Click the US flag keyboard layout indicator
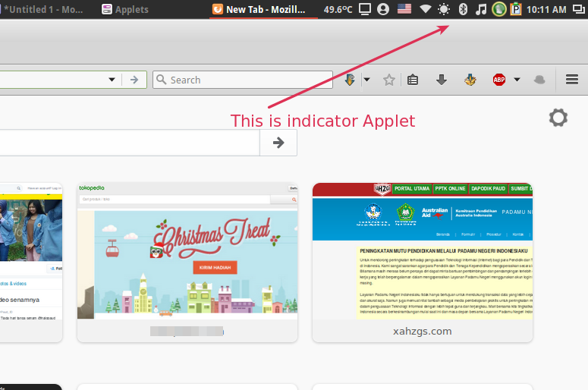 click(x=404, y=9)
